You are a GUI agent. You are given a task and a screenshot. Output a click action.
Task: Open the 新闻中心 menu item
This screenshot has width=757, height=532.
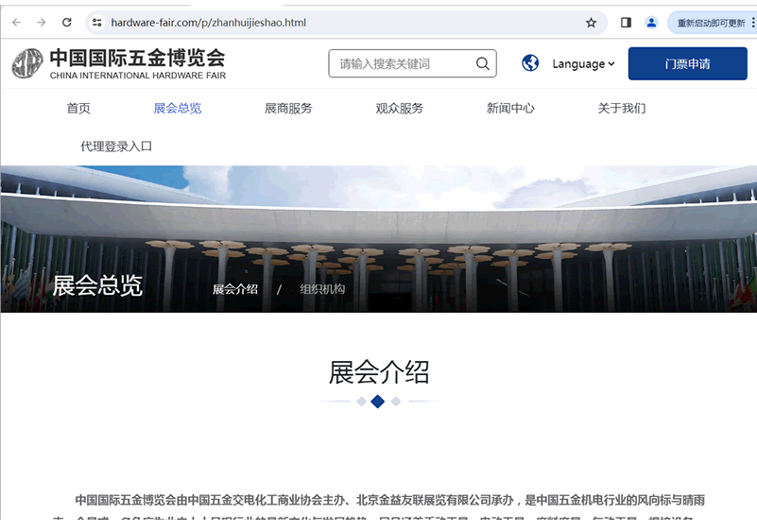pyautogui.click(x=510, y=108)
